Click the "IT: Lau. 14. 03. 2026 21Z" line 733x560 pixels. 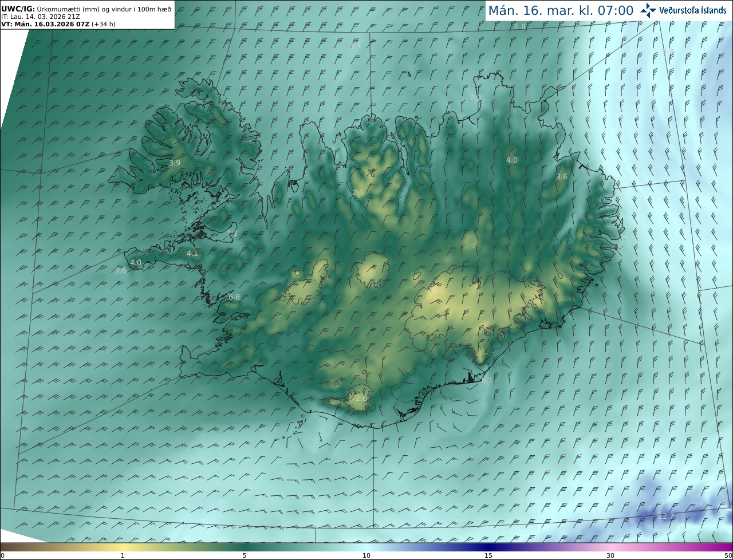(x=41, y=17)
